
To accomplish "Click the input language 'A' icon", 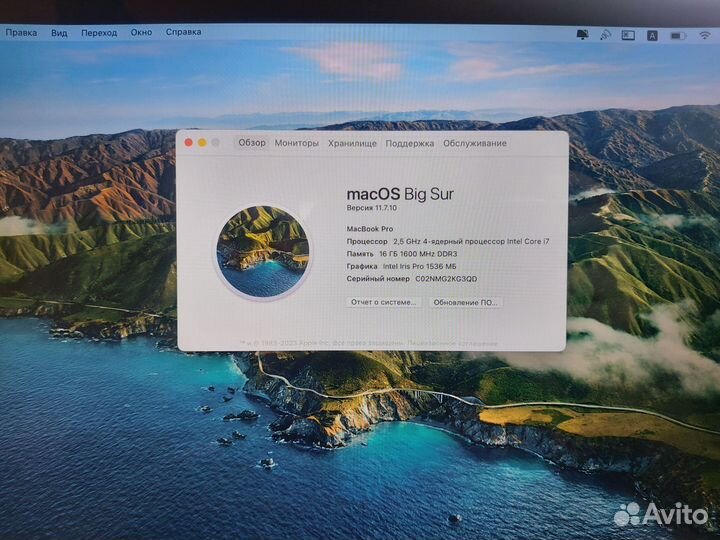I will click(652, 35).
